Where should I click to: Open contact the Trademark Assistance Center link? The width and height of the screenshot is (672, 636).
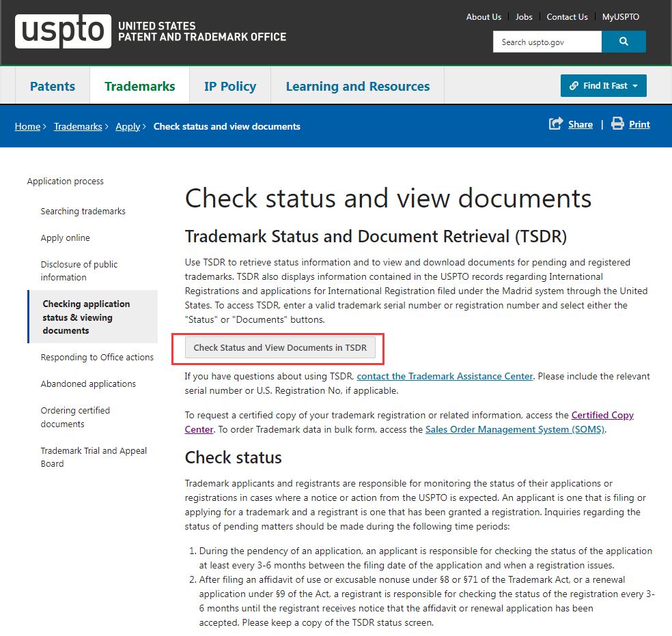445,376
